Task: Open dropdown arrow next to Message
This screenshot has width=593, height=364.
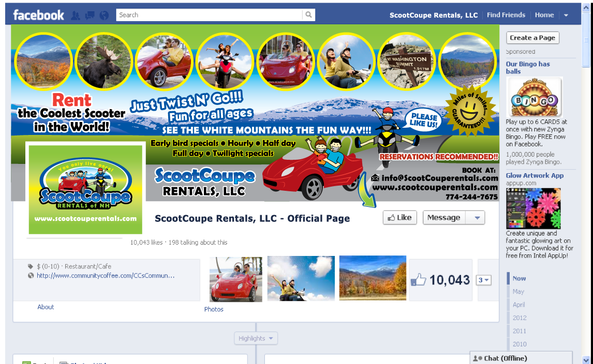Action: (476, 218)
